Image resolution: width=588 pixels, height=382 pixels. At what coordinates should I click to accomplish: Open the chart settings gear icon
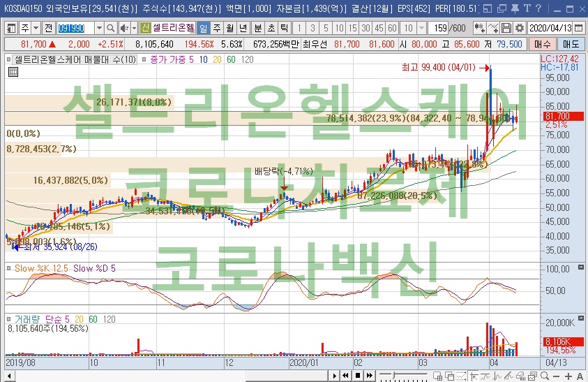pos(520,28)
